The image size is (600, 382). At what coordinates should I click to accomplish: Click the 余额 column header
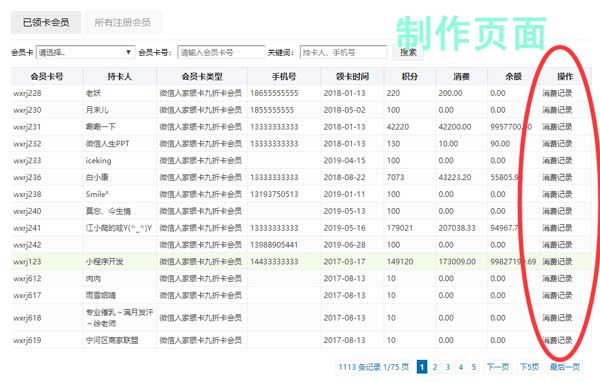coord(514,77)
